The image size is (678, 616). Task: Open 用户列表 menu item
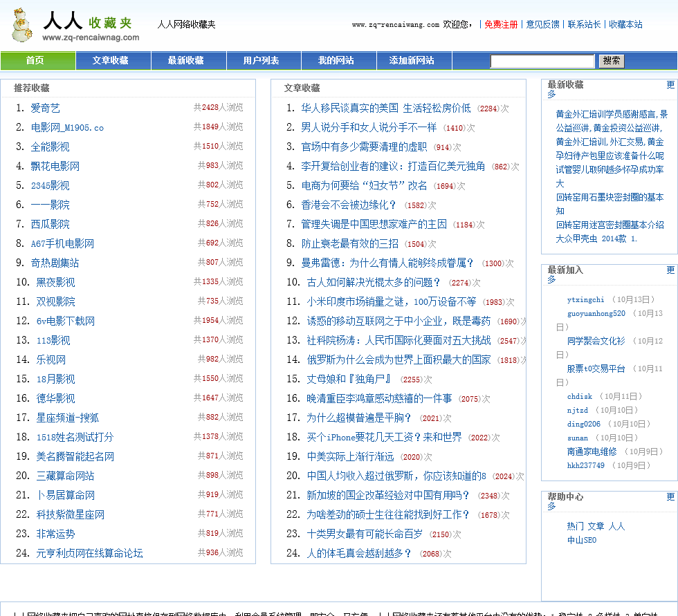point(264,60)
